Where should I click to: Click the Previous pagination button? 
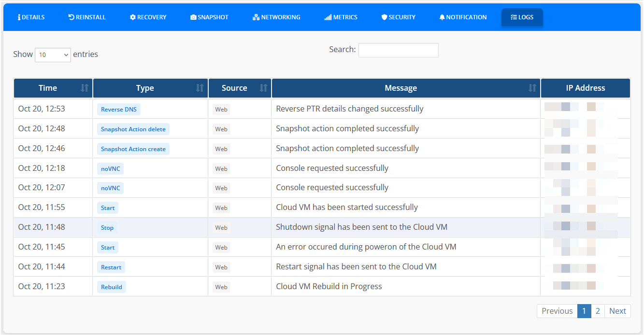557,311
